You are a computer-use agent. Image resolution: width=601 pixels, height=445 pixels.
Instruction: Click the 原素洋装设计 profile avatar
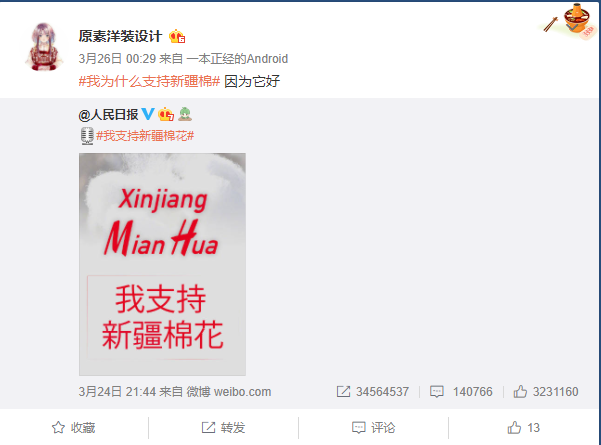coord(43,47)
